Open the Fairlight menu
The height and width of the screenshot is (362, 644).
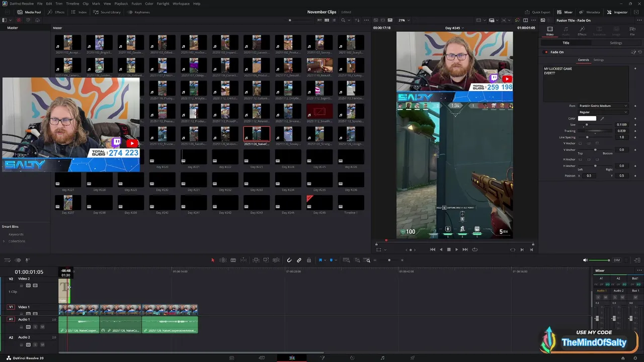pos(163,4)
